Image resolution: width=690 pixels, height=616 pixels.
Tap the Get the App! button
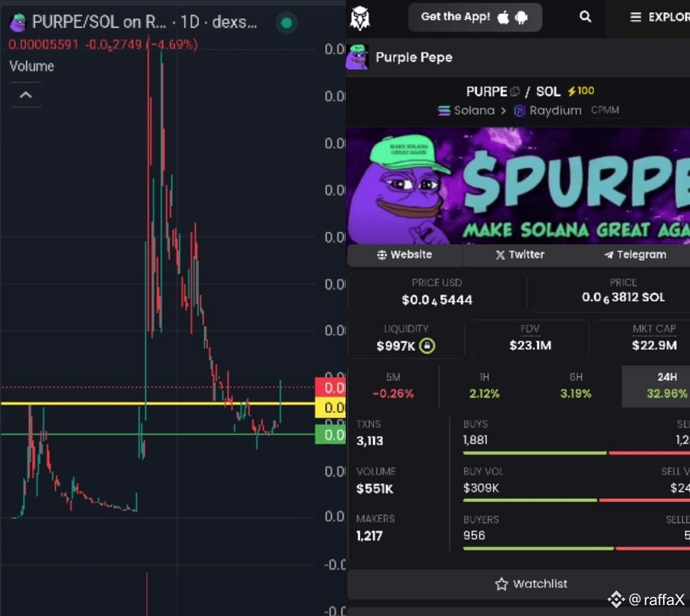click(475, 17)
